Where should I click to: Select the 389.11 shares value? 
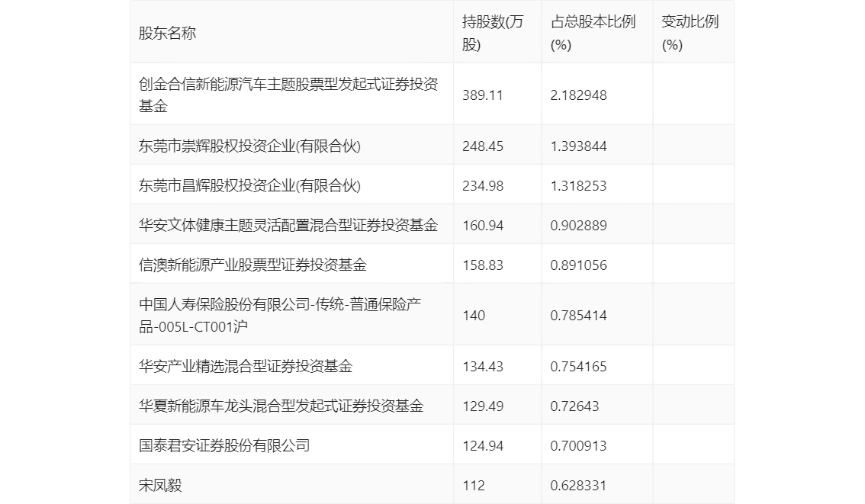(x=483, y=95)
